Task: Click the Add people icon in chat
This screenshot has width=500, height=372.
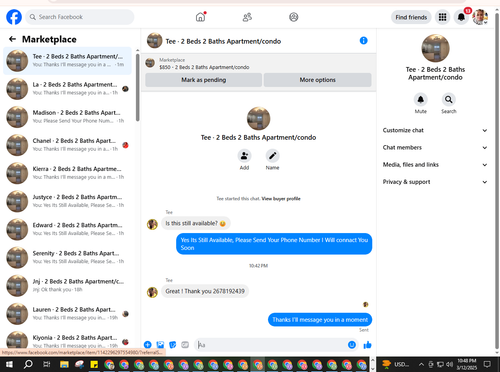Action: pyautogui.click(x=244, y=156)
